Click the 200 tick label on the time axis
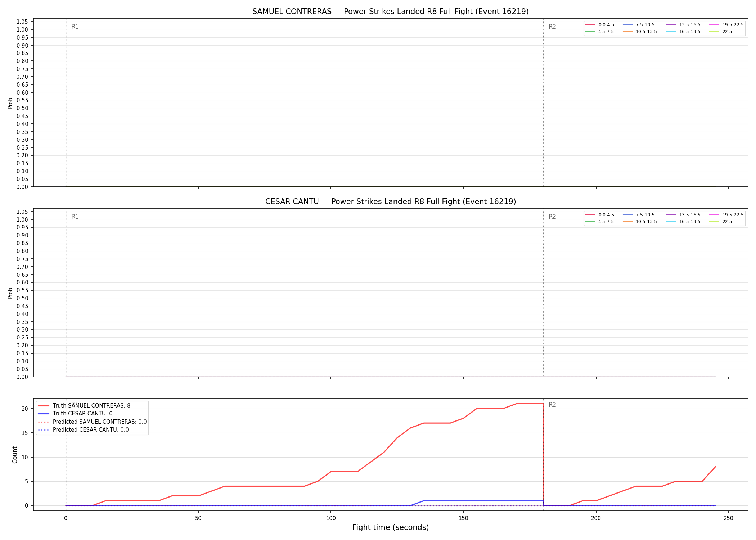The height and width of the screenshot is (540, 756). (596, 518)
